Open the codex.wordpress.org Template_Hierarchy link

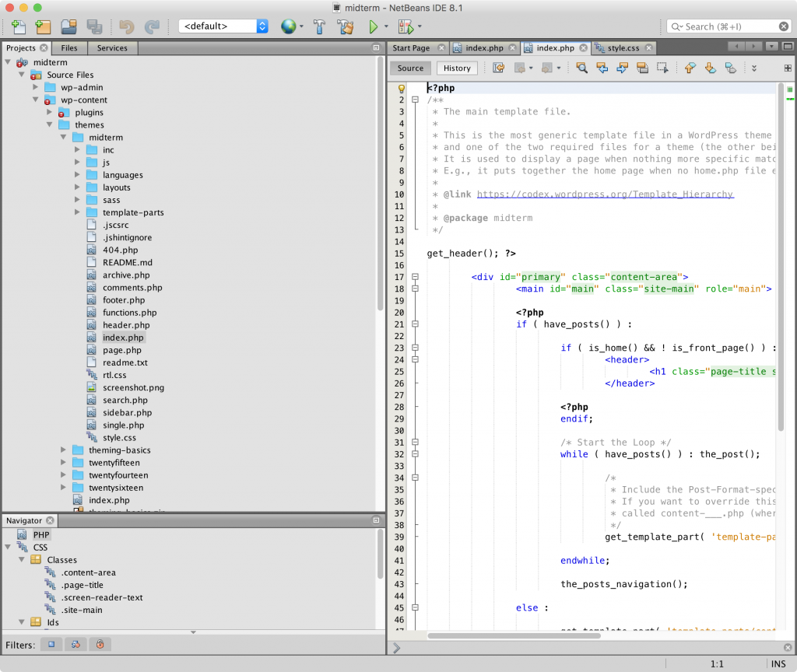tap(605, 194)
